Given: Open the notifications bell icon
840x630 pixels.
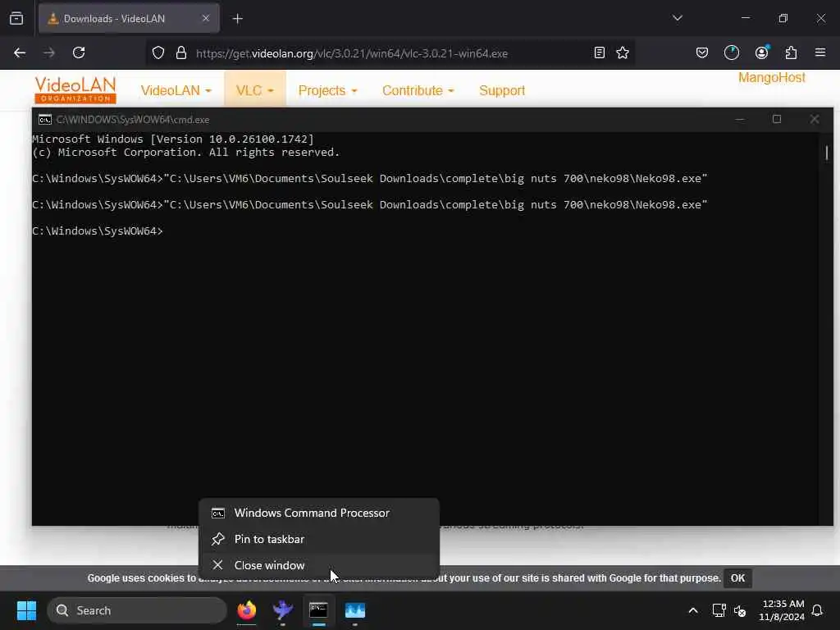Looking at the screenshot, I should 818,610.
